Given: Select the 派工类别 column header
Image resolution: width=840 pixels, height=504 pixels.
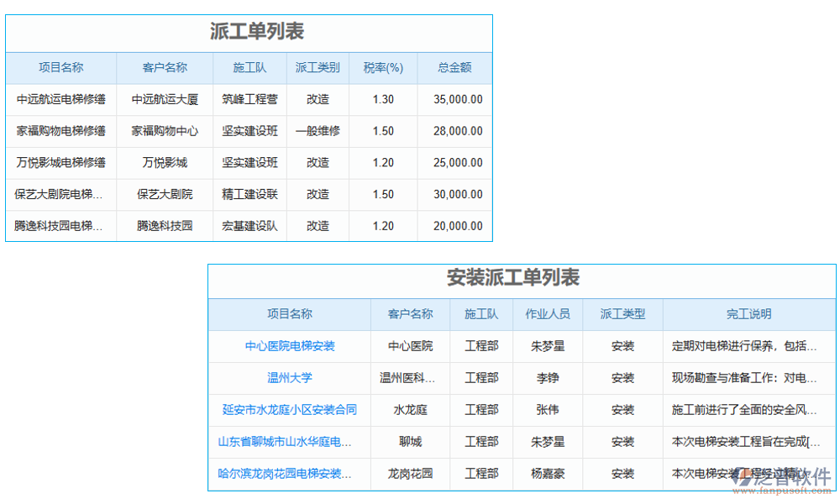Looking at the screenshot, I should (x=318, y=68).
